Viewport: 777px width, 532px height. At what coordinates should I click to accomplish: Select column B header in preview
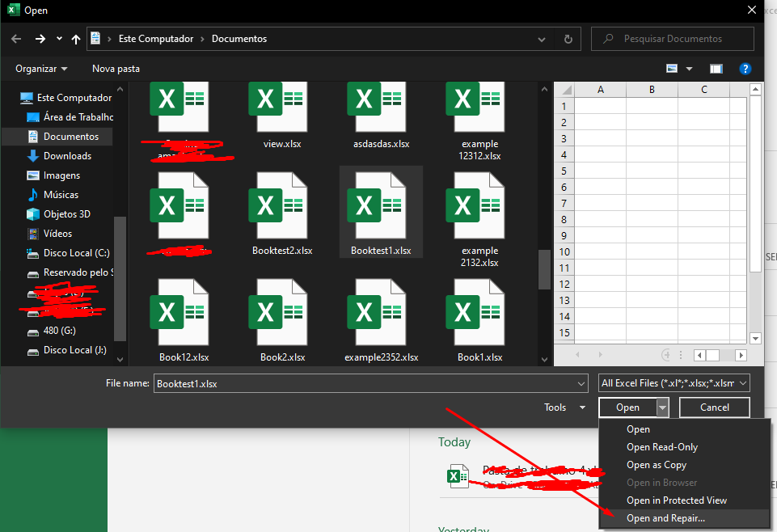pyautogui.click(x=652, y=90)
